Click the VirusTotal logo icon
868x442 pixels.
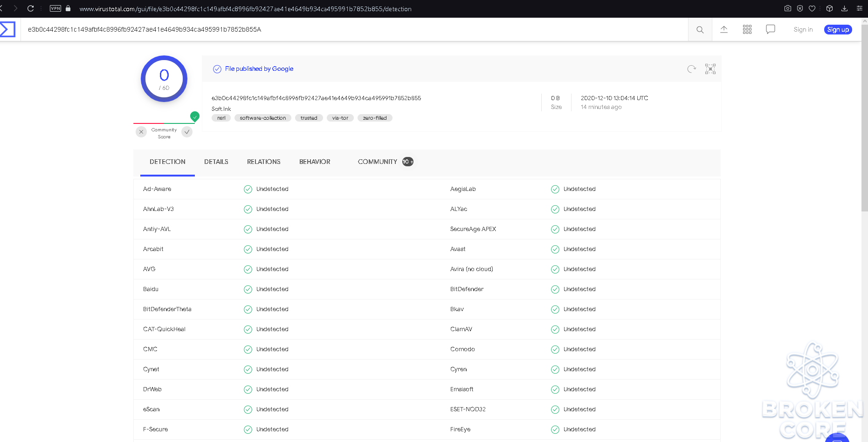[7, 29]
